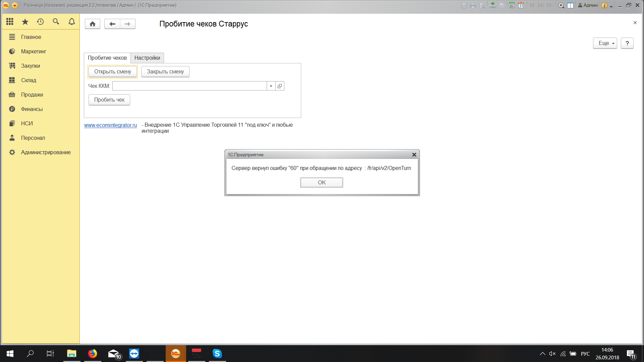Open Windows Start menu
Viewport: 644px width, 362px height.
click(x=10, y=354)
